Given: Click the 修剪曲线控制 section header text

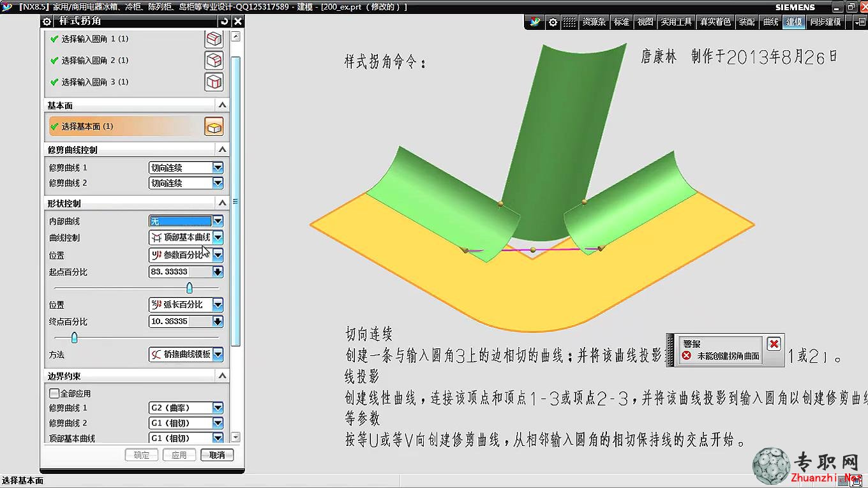Looking at the screenshot, I should coord(73,150).
